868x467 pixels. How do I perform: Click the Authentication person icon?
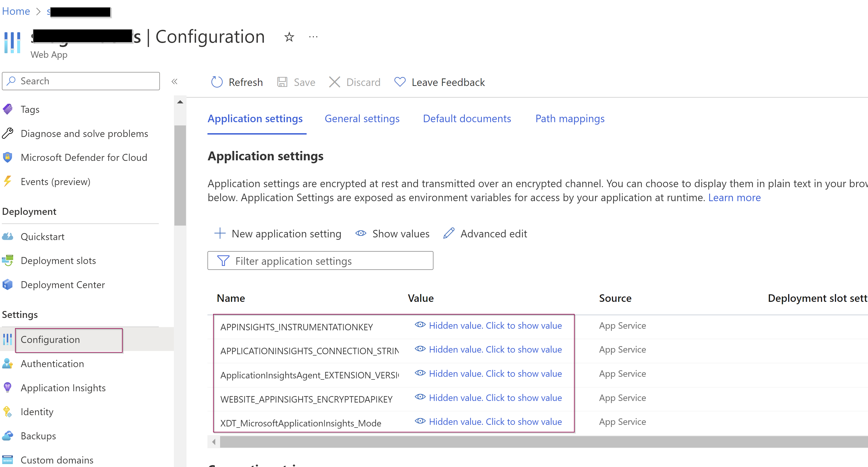click(8, 364)
